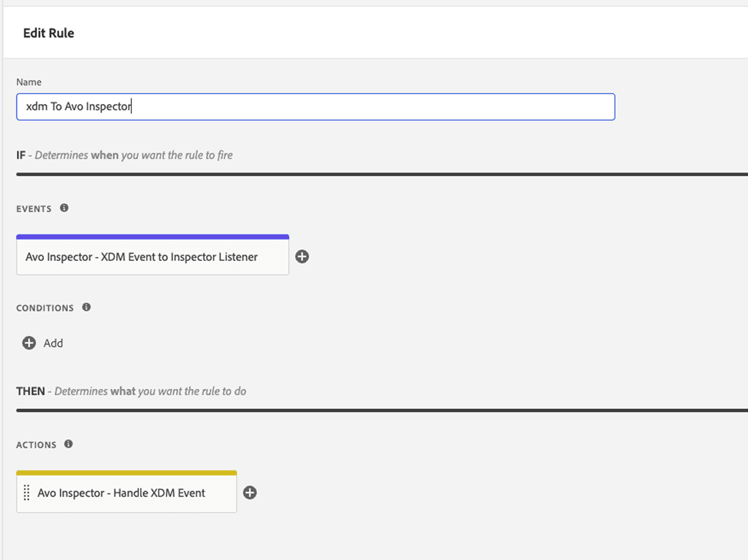
Task: Click the Name field label
Action: click(x=29, y=82)
